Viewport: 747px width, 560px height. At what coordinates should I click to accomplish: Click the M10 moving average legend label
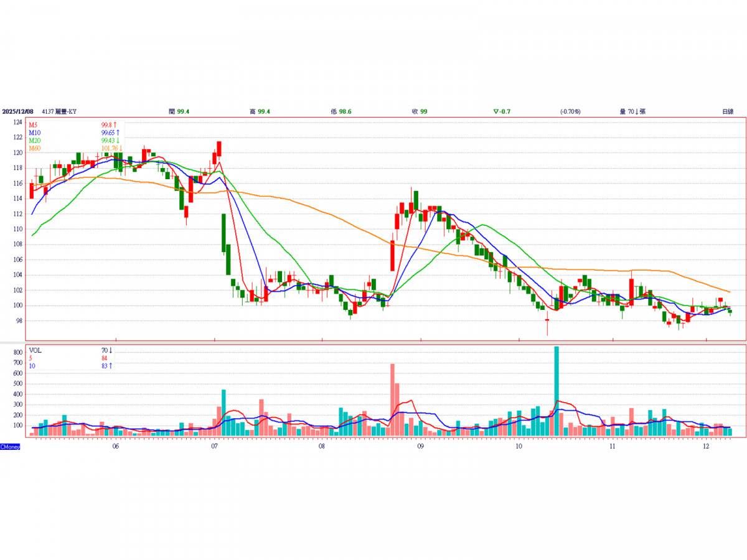click(34, 133)
